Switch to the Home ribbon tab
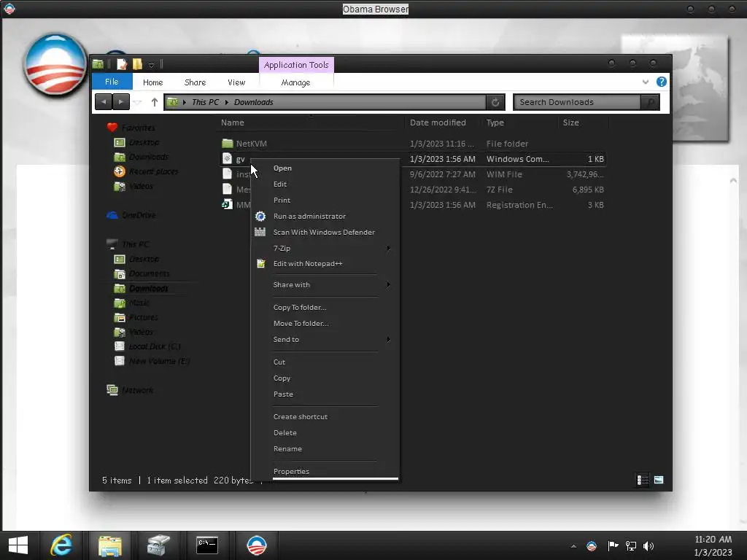 153,82
